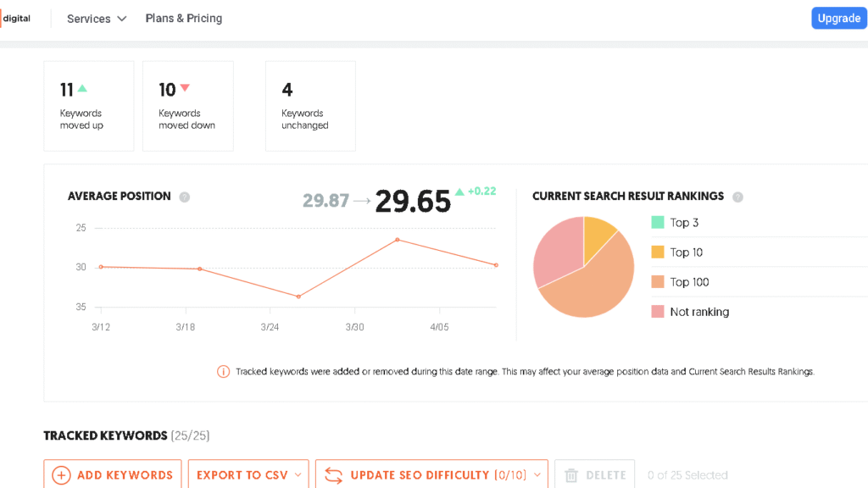Open the Average Position help tooltip icon
The image size is (868, 488).
pos(184,196)
